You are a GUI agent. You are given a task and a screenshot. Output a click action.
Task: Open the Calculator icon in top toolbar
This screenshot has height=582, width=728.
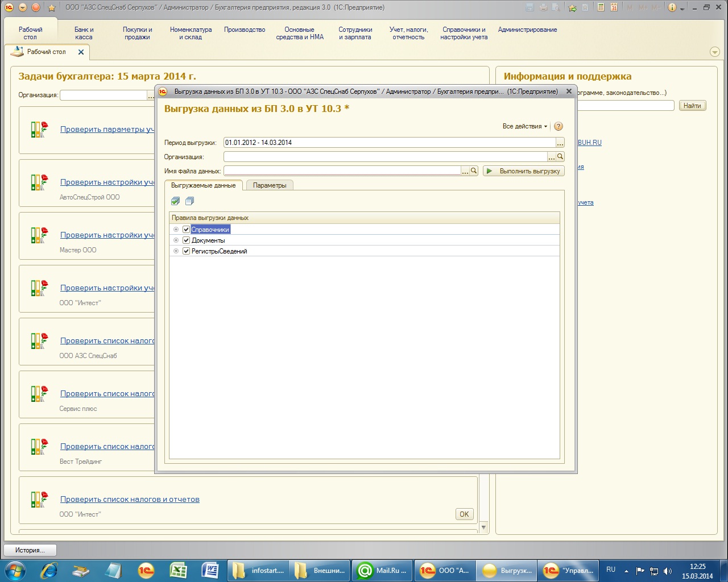click(601, 7)
